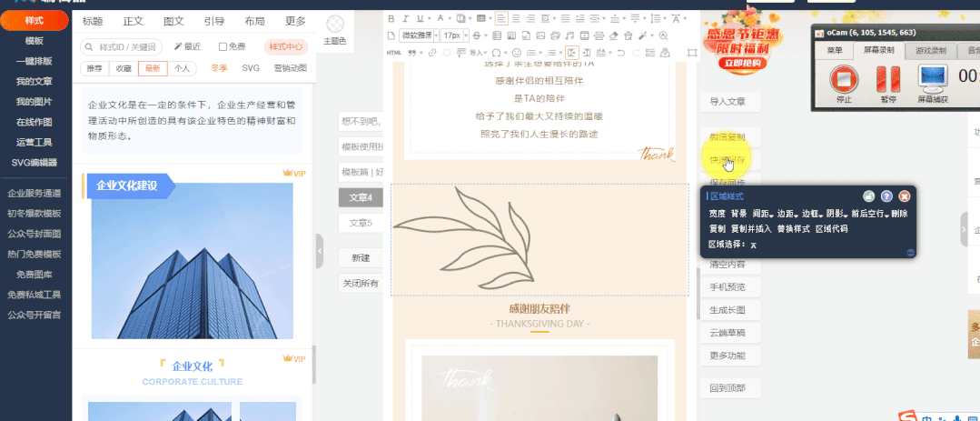
Task: Open the 导入 import dropdown
Action: (x=478, y=53)
